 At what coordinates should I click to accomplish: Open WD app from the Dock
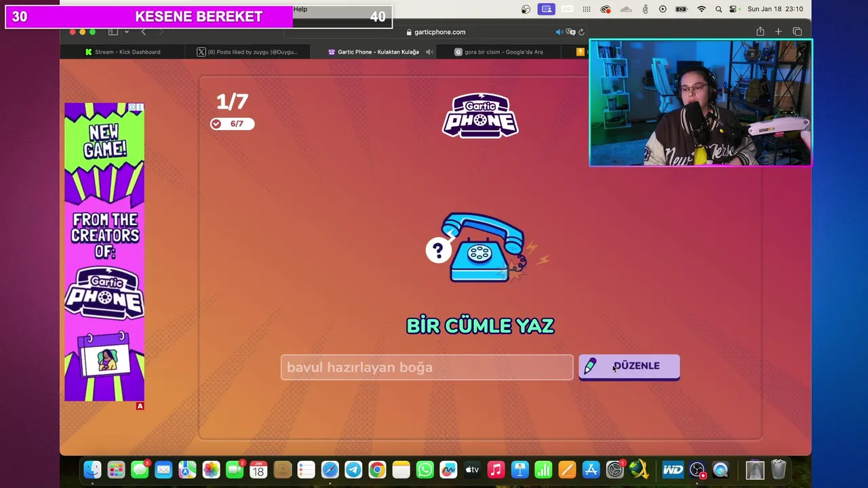(x=673, y=470)
